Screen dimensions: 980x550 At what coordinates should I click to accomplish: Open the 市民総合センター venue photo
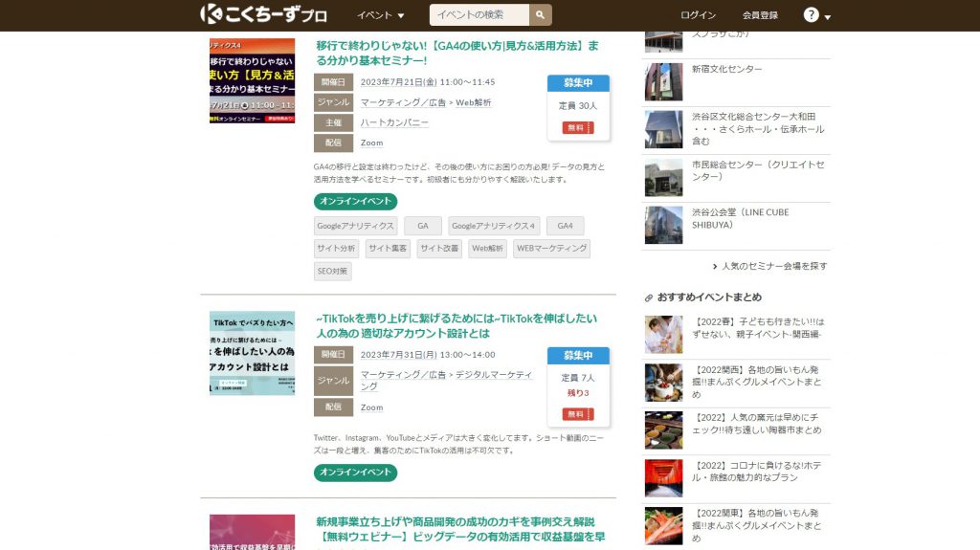[664, 178]
